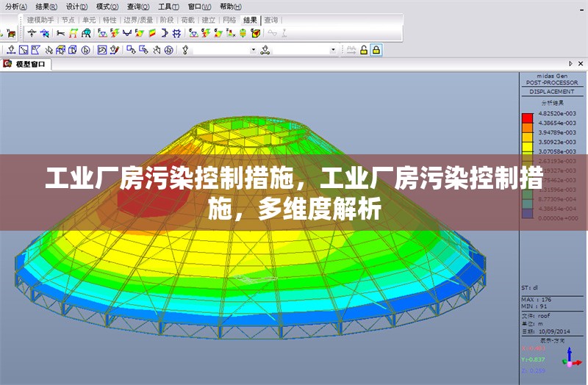
Task: Click second Unselect two-boxes icon
Action: pyautogui.click(x=143, y=50)
